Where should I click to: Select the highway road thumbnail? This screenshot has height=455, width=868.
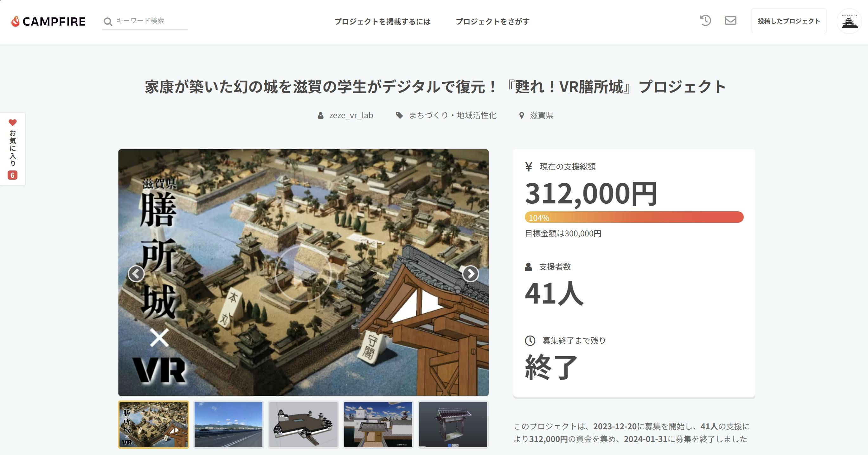click(x=228, y=424)
